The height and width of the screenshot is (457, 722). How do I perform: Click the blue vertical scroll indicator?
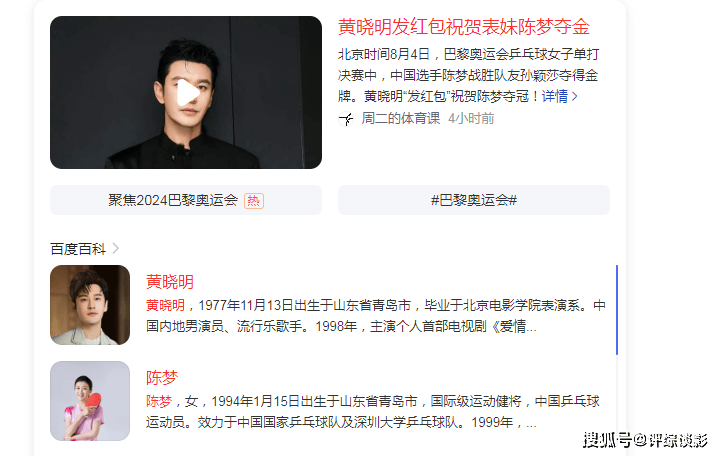617,310
